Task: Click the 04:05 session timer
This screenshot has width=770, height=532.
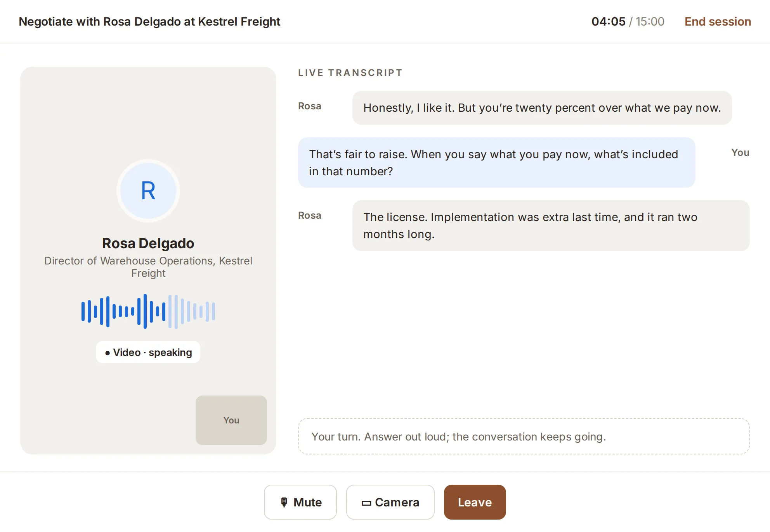Action: pyautogui.click(x=608, y=21)
